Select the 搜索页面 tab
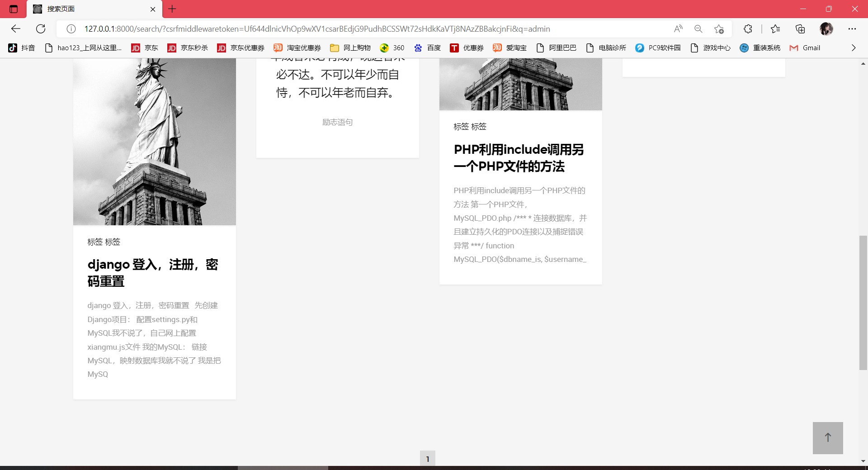The width and height of the screenshot is (868, 470). coord(94,9)
